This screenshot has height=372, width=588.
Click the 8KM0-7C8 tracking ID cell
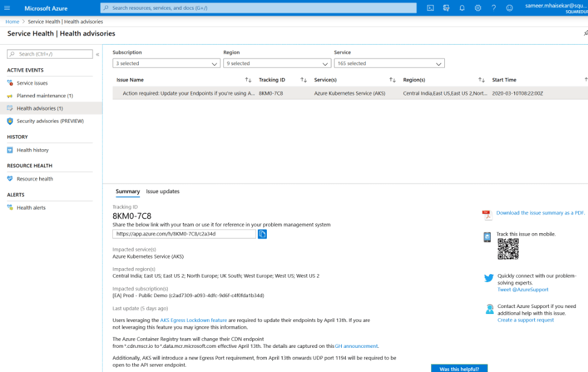tap(270, 94)
